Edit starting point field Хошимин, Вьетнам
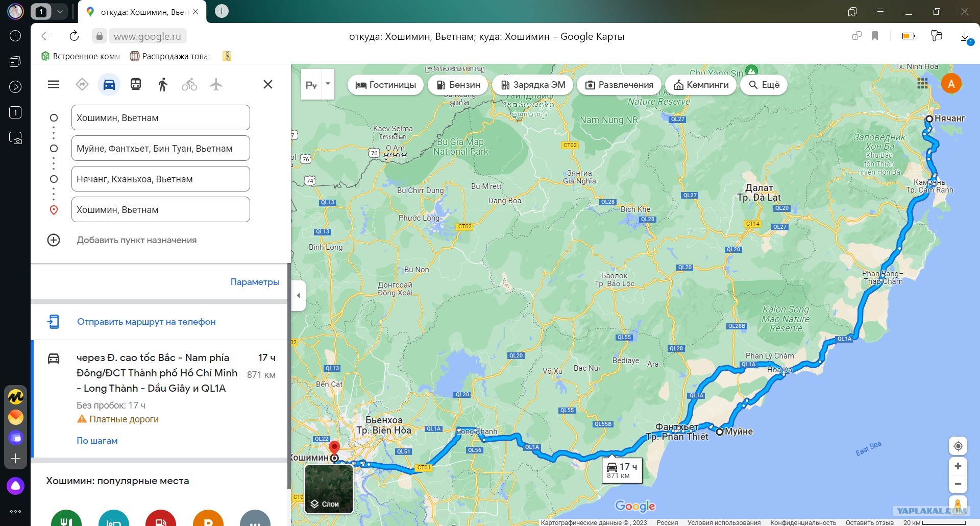980x526 pixels. [x=161, y=117]
